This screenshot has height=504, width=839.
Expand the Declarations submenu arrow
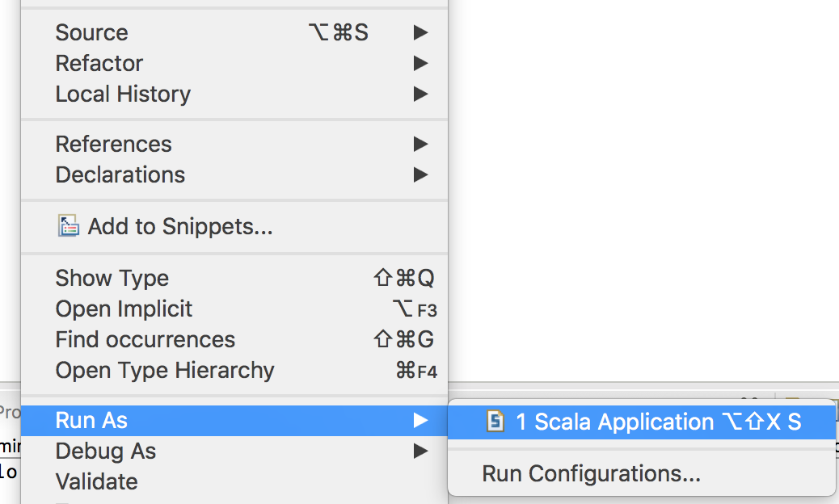(420, 174)
